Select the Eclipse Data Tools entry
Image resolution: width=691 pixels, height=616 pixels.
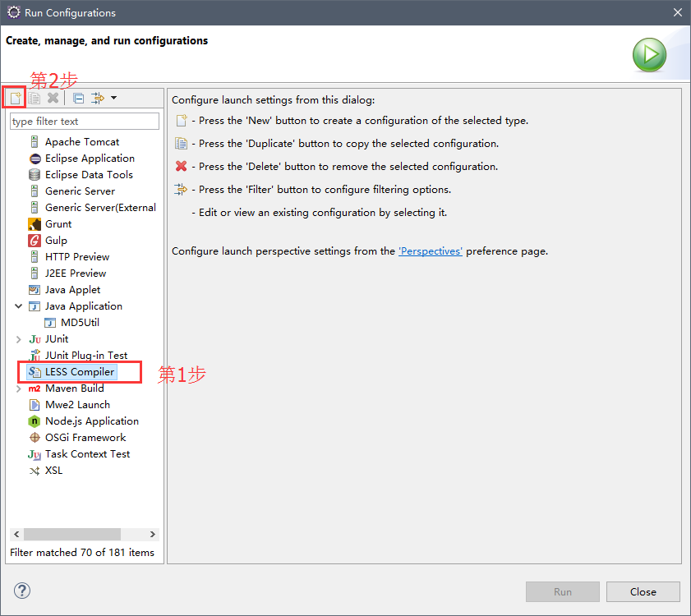[89, 174]
